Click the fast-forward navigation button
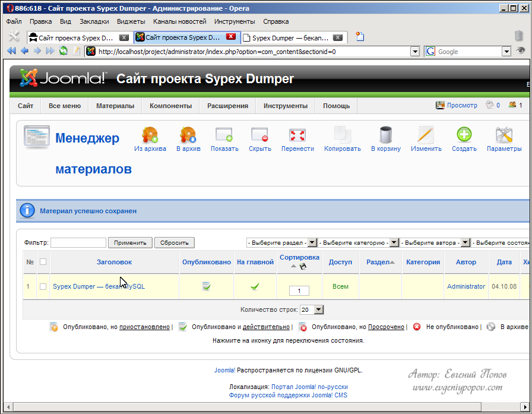This screenshot has width=532, height=414. tap(50, 51)
